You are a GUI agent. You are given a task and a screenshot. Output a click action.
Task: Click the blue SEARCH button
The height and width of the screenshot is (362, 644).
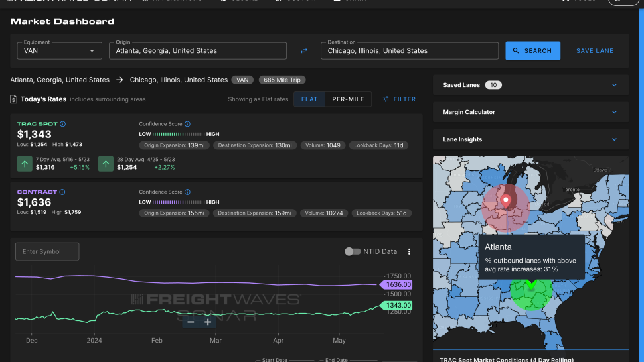point(532,51)
